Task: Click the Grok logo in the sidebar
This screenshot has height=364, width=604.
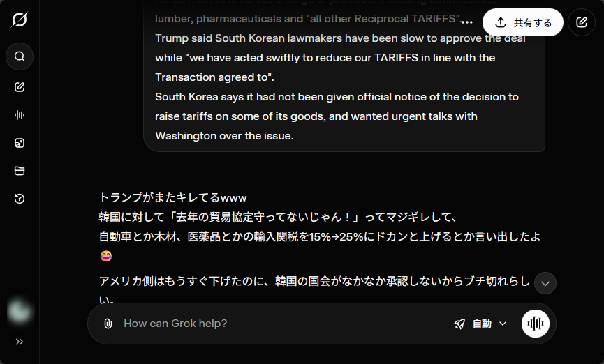Action: (20, 20)
